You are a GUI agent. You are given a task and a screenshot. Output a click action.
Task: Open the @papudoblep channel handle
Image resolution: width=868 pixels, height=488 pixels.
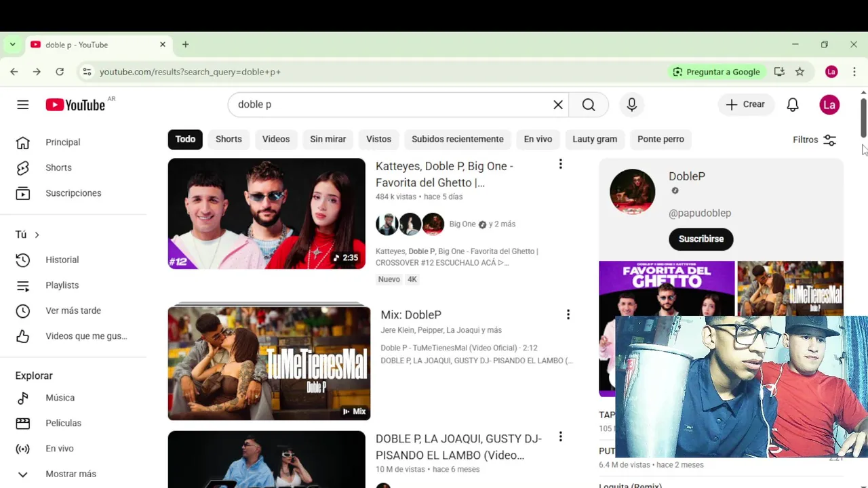[x=700, y=213]
